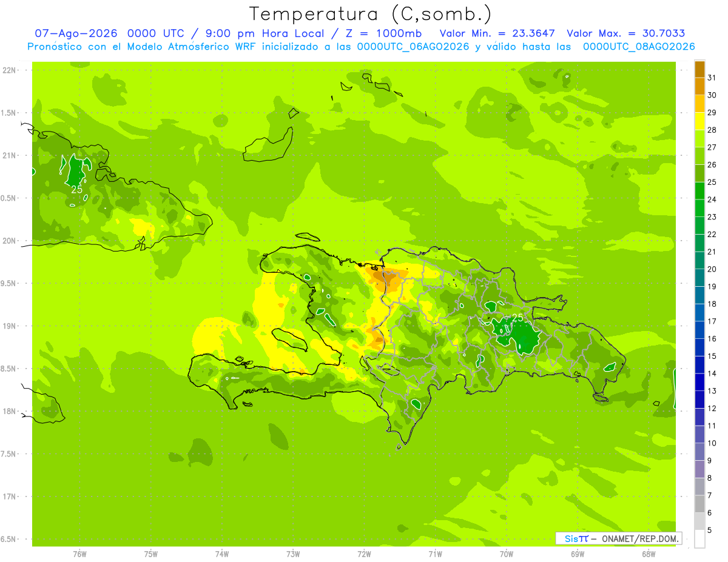This screenshot has height=562, width=728.
Task: Click the "74W" longitude label
Action: [x=222, y=554]
